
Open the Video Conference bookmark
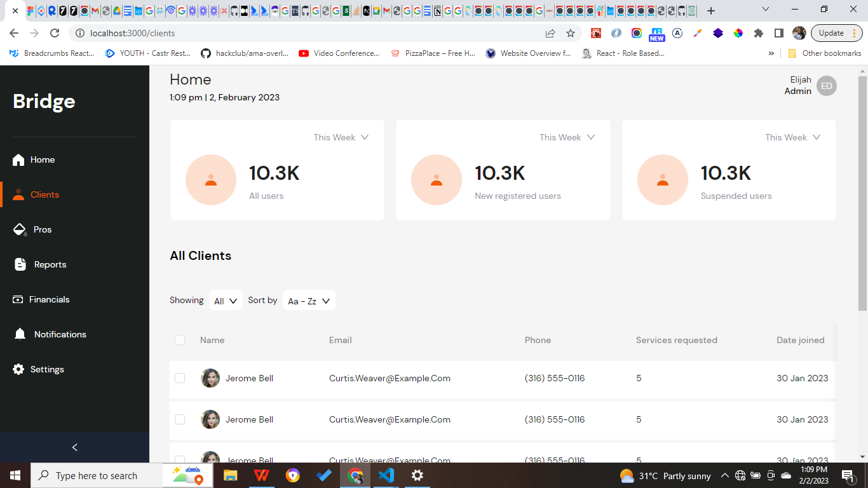(339, 53)
